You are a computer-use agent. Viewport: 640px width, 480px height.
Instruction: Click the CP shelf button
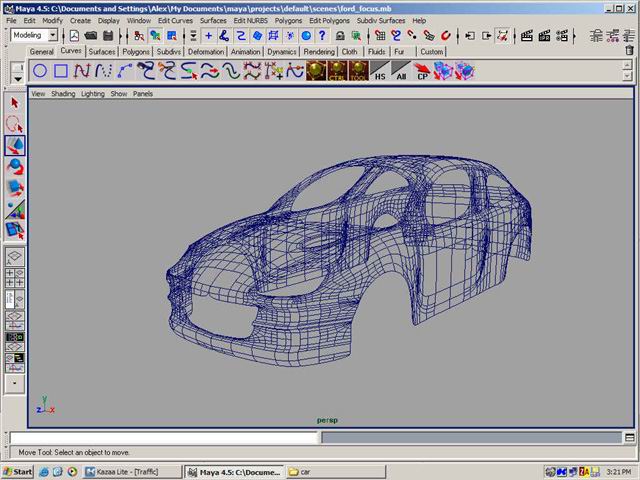(422, 71)
